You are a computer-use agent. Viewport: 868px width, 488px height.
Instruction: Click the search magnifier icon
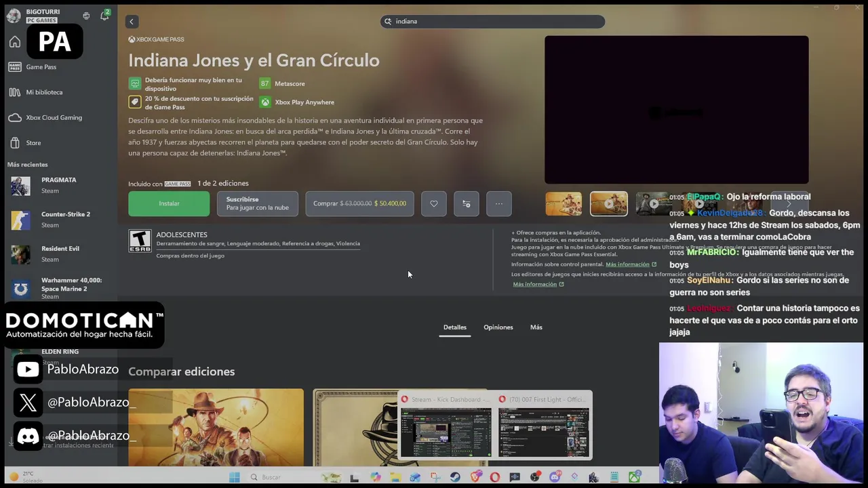point(388,21)
